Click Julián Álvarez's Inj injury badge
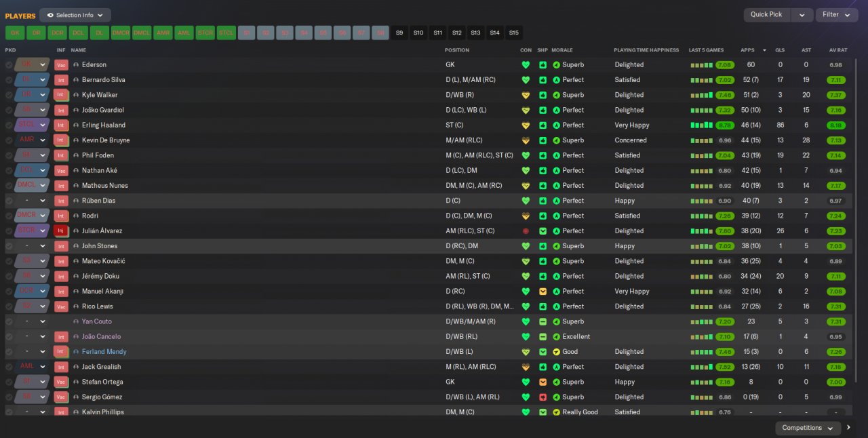The height and width of the screenshot is (438, 868). click(61, 231)
